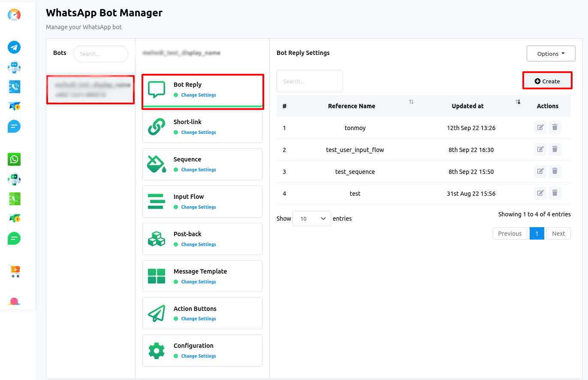Image resolution: width=588 pixels, height=380 pixels.
Task: Go to the Next page
Action: 558,234
